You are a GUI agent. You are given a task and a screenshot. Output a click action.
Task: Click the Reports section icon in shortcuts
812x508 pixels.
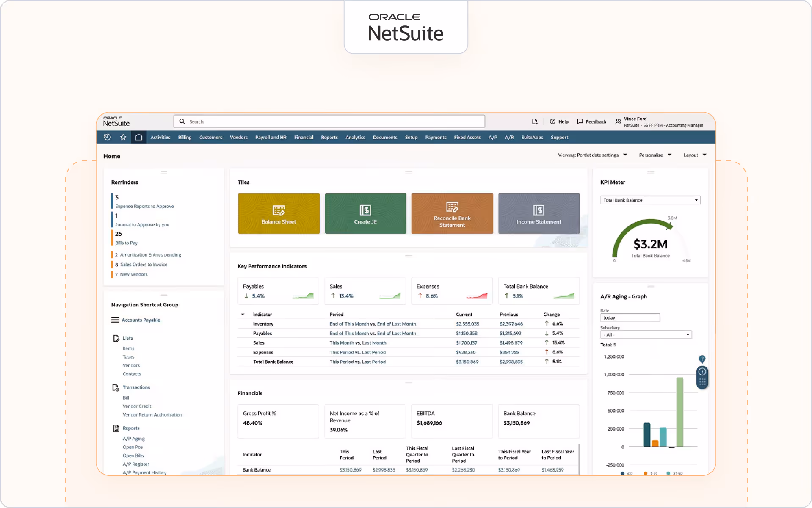[x=116, y=428]
